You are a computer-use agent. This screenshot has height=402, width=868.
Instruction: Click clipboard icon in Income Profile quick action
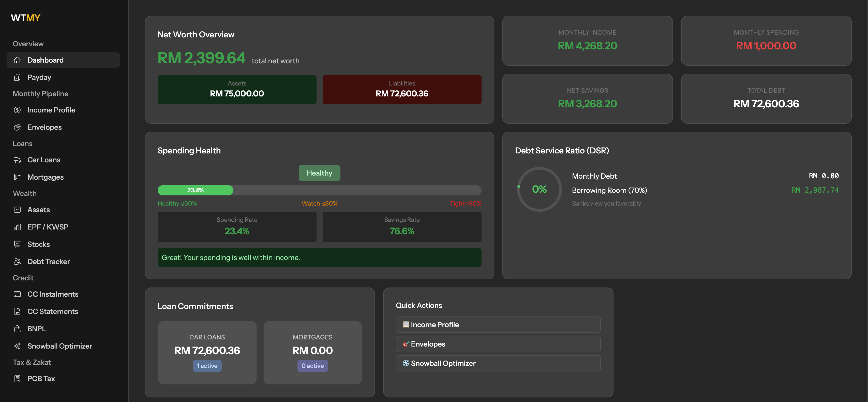[406, 324]
